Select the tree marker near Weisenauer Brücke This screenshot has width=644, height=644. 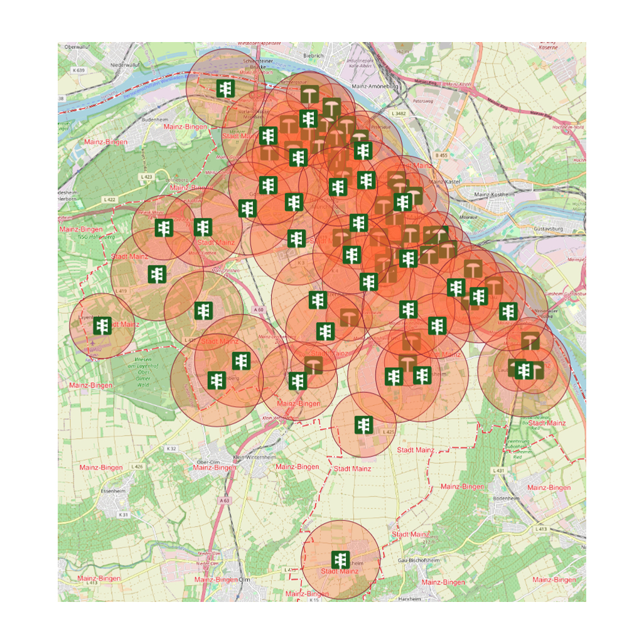[508, 312]
